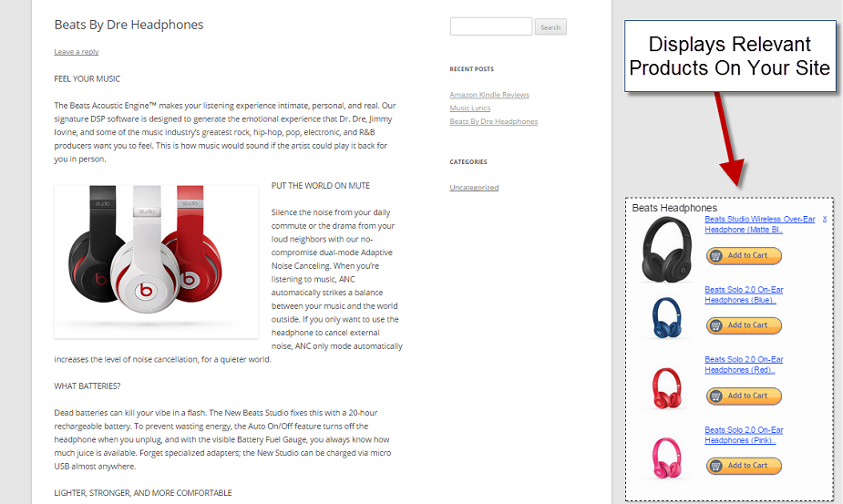The height and width of the screenshot is (504, 843).
Task: Focus the blog search input field
Action: coord(491,26)
